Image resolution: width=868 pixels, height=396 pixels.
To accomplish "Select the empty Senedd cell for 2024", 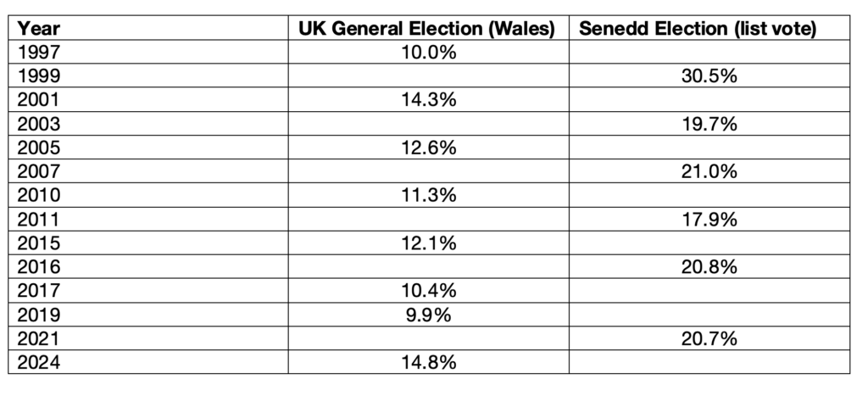I will pyautogui.click(x=709, y=362).
